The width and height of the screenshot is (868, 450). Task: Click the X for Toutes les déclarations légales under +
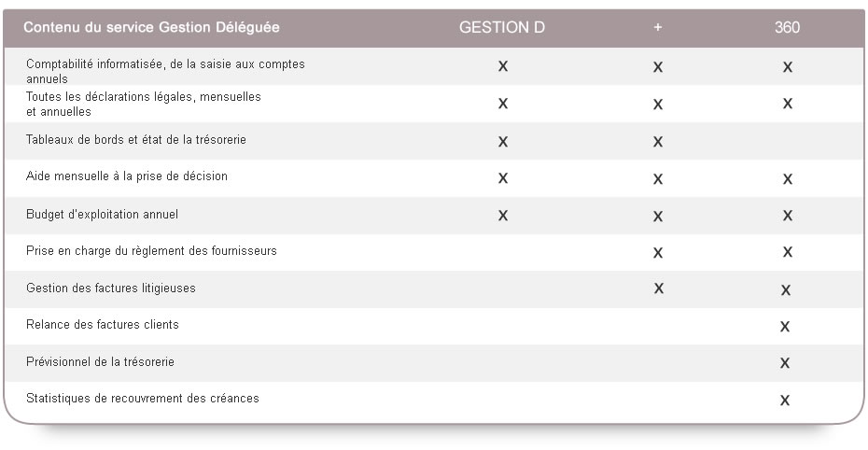click(658, 105)
